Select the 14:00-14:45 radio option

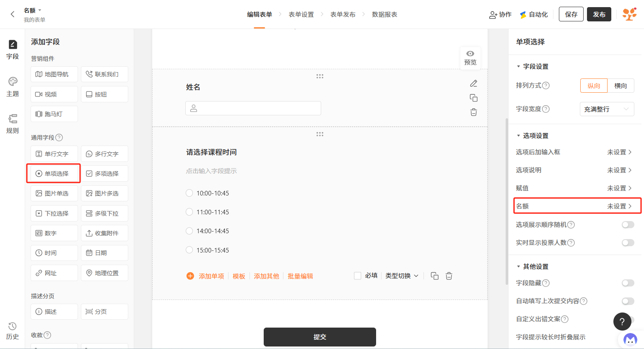pos(189,231)
